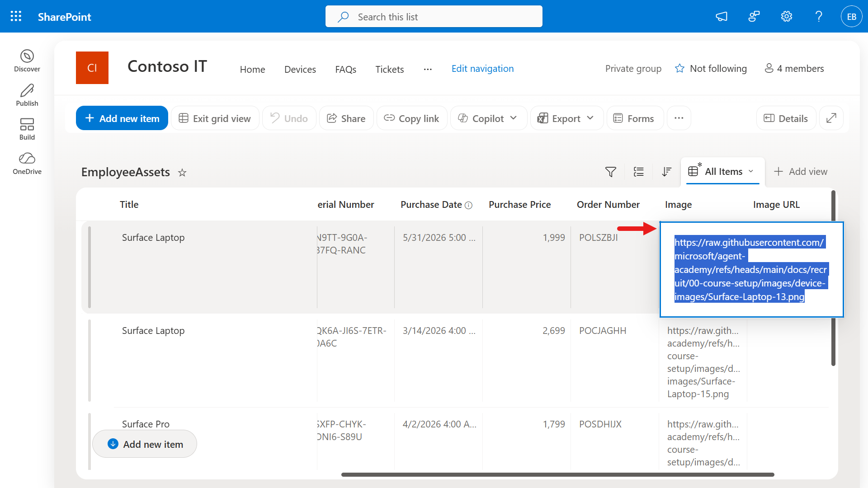Open the Settings gear
The width and height of the screenshot is (868, 488).
[x=787, y=17]
